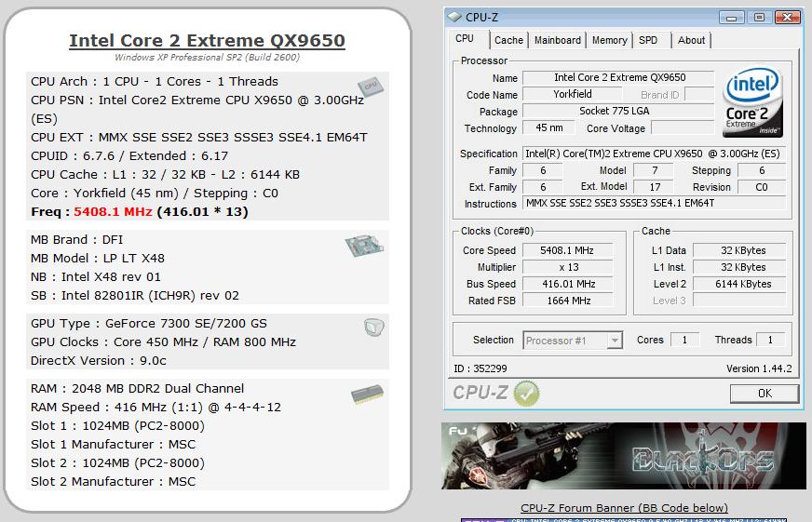This screenshot has width=812, height=522.
Task: Click the Specification field
Action: click(654, 154)
